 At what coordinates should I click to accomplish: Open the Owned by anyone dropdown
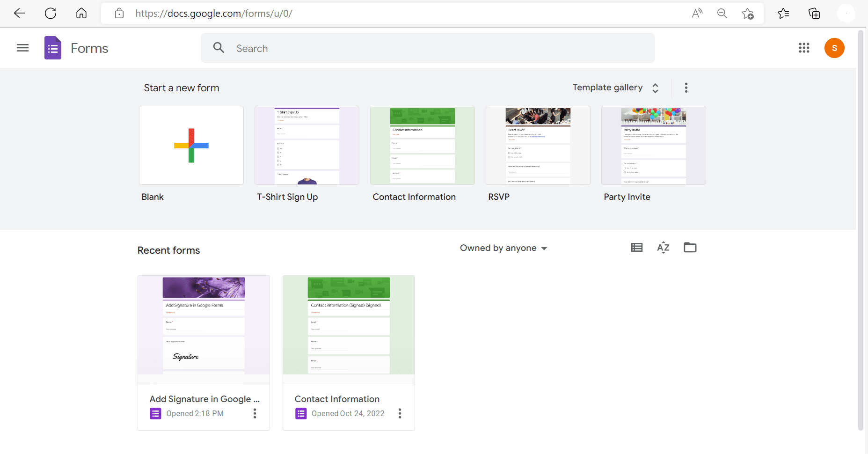pyautogui.click(x=503, y=248)
